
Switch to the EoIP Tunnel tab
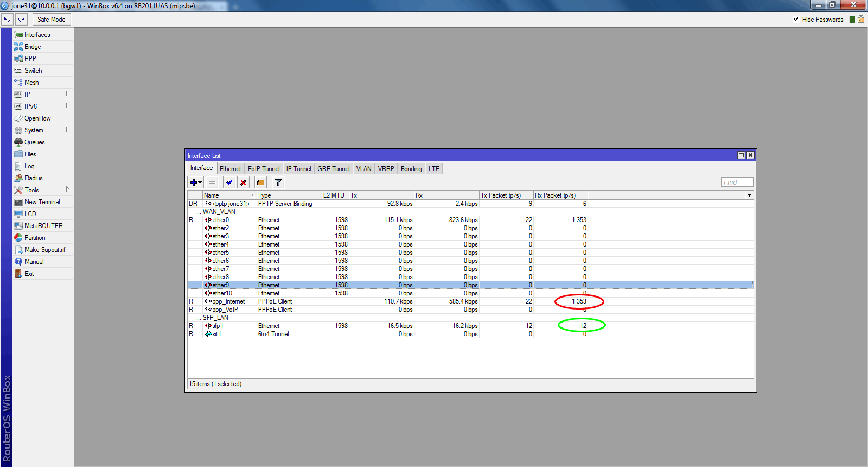pos(264,169)
